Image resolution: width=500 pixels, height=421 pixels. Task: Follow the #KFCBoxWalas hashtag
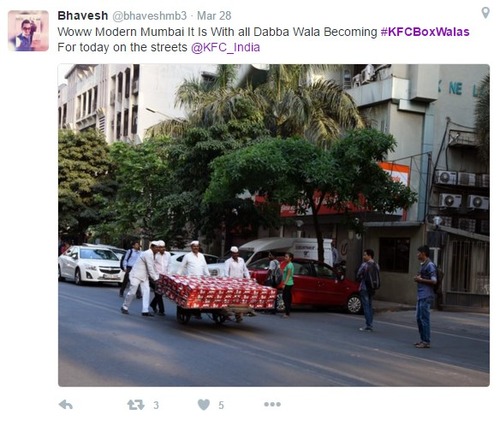[425, 32]
